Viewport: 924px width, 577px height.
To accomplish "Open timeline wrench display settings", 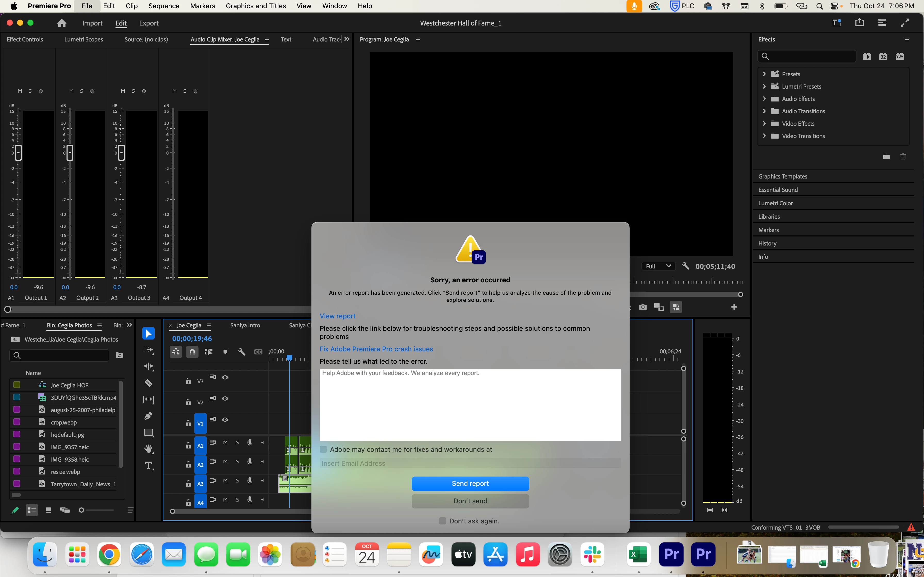I will pos(241,351).
